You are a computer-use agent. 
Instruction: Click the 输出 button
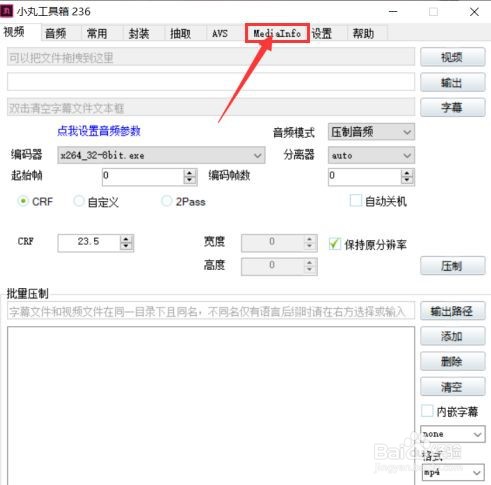[x=452, y=82]
